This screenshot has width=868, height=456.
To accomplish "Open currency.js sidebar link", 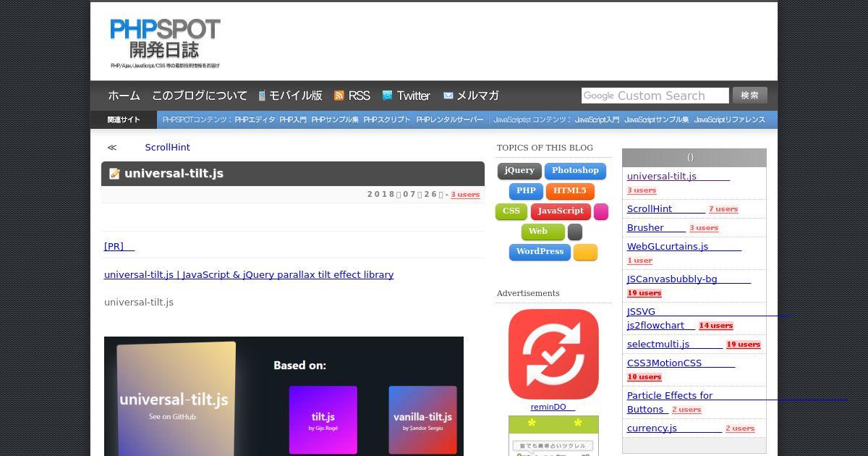I will (x=674, y=428).
